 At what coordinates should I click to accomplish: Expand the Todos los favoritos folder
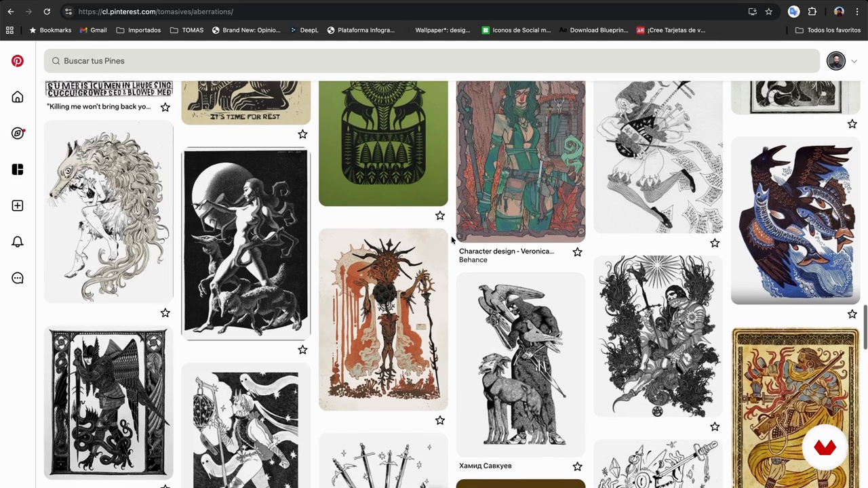[828, 30]
